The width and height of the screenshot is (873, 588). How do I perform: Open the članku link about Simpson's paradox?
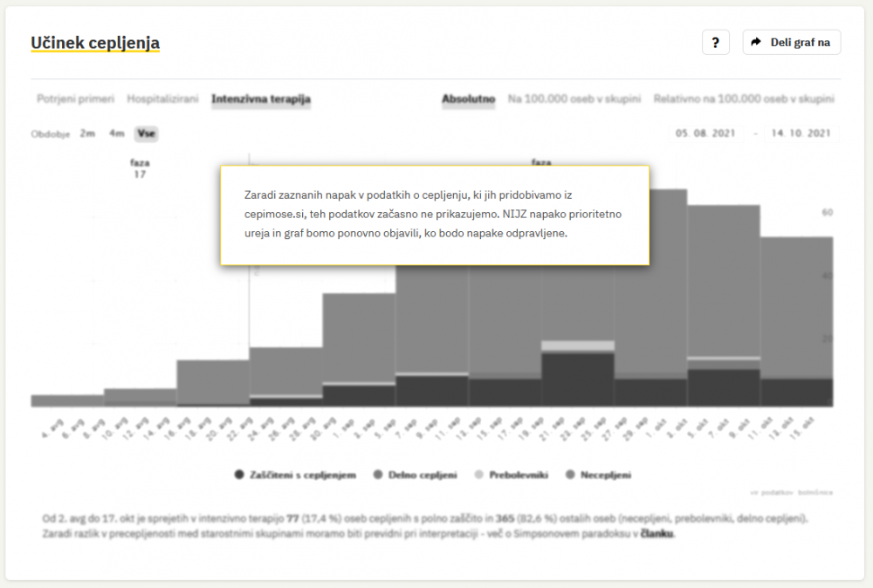[657, 534]
